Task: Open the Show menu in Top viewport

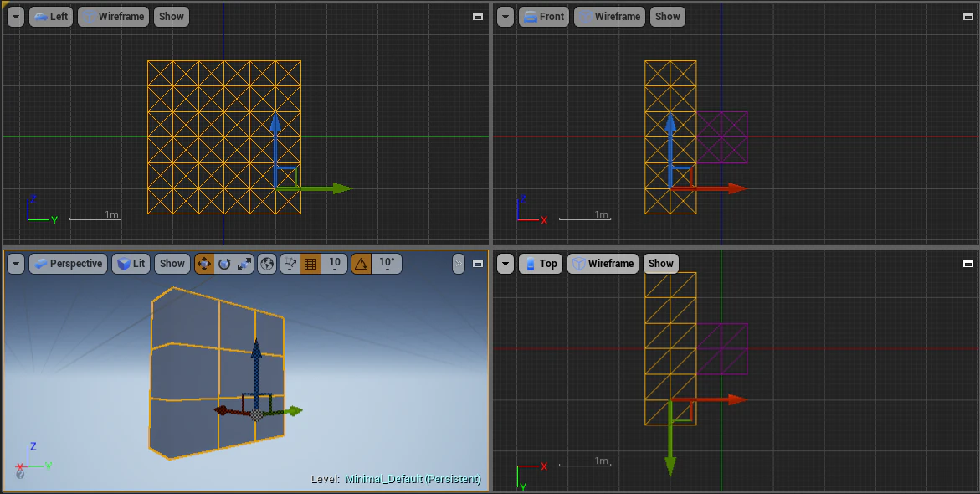Action: [x=660, y=263]
